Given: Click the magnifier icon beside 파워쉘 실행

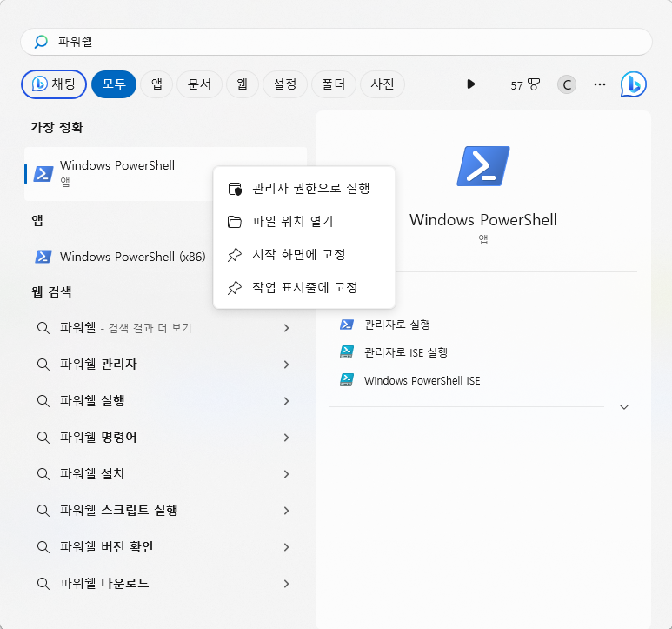Looking at the screenshot, I should (x=43, y=401).
